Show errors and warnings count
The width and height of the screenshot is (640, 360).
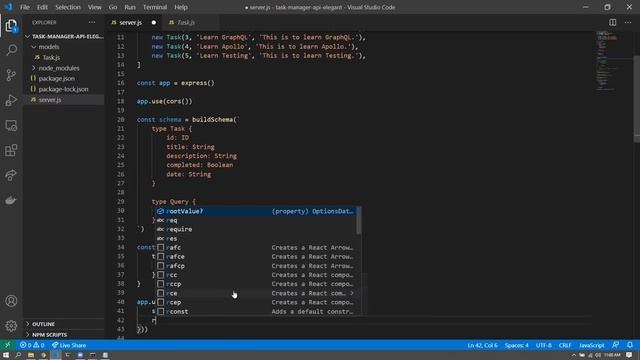tap(32, 345)
